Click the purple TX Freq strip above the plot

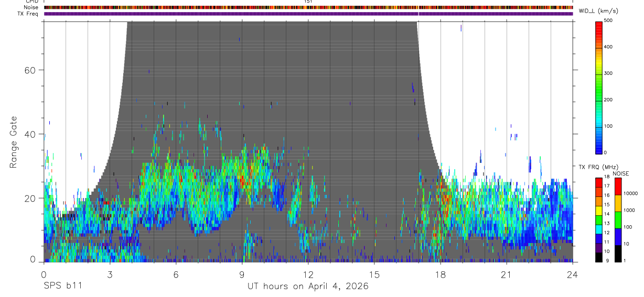coord(308,14)
